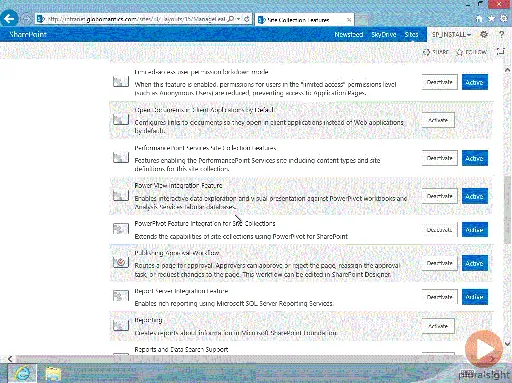Image resolution: width=512 pixels, height=383 pixels.
Task: Close the Site Collection Features tab
Action: click(349, 20)
